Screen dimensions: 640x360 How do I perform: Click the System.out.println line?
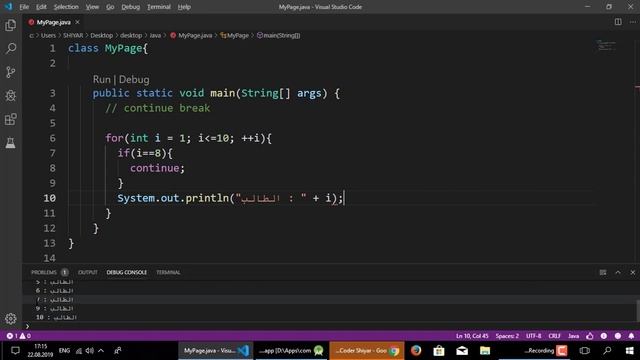click(x=230, y=198)
